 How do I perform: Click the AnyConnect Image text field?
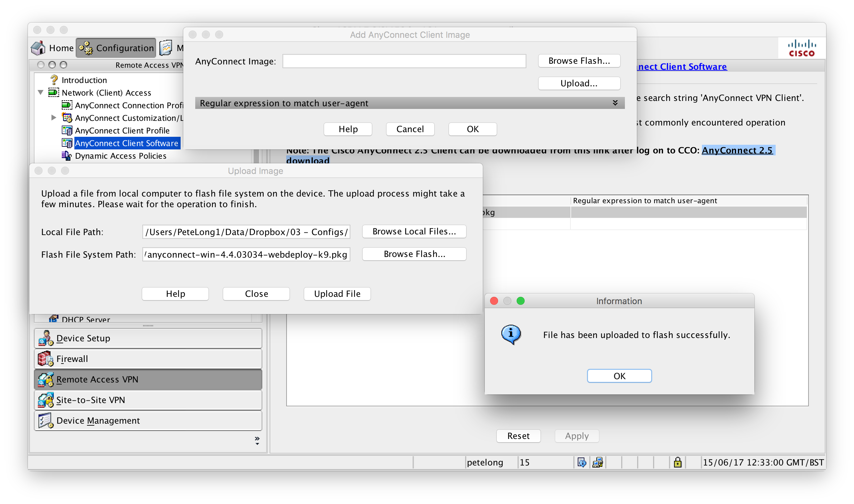click(404, 61)
